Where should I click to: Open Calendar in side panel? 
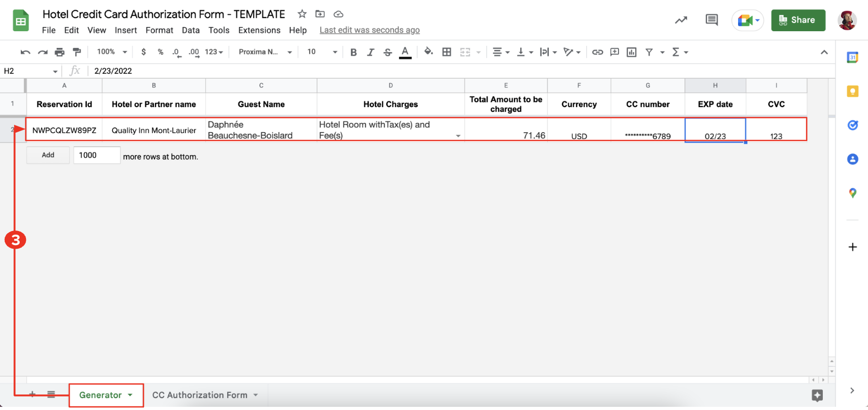852,58
